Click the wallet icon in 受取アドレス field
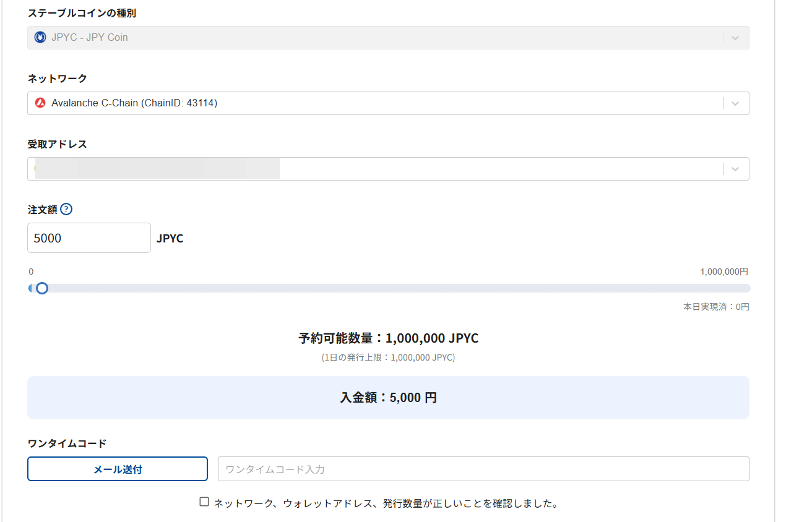The image size is (812, 522). point(35,169)
